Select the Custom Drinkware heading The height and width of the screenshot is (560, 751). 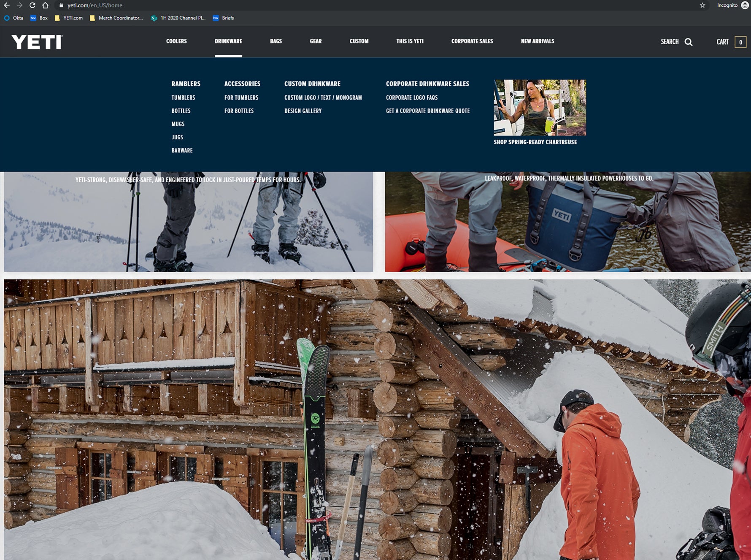(x=312, y=84)
